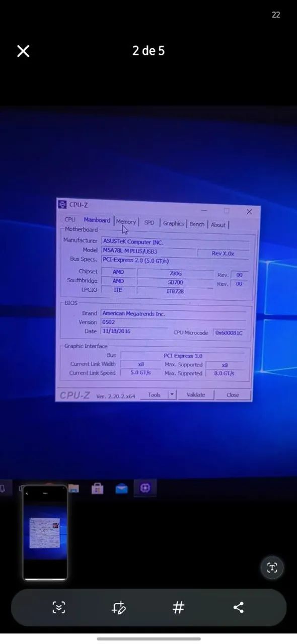Click the Tools button
Screen dimensions: 297x644
point(154,395)
